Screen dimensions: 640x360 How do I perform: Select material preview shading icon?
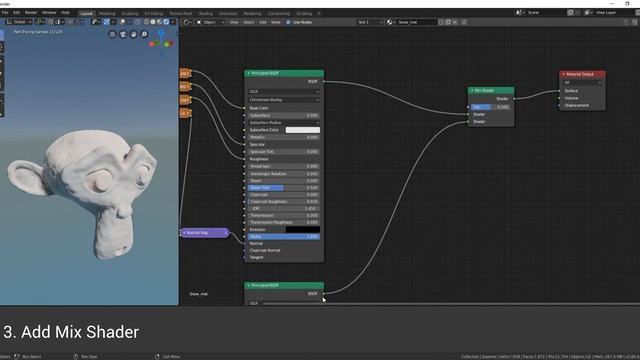(160, 22)
